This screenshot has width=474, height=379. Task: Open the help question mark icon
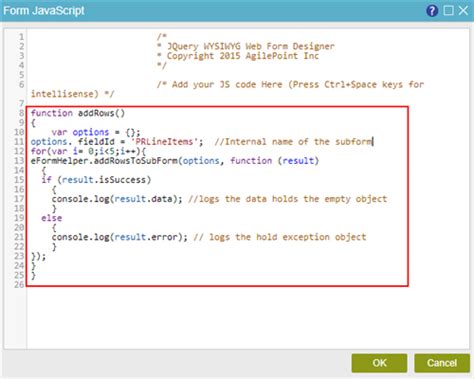click(432, 11)
